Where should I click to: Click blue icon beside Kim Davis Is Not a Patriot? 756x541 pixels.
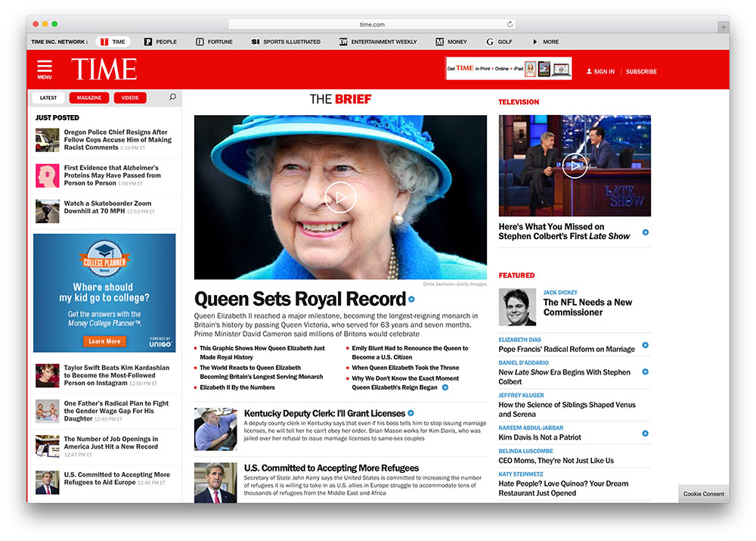click(x=646, y=434)
